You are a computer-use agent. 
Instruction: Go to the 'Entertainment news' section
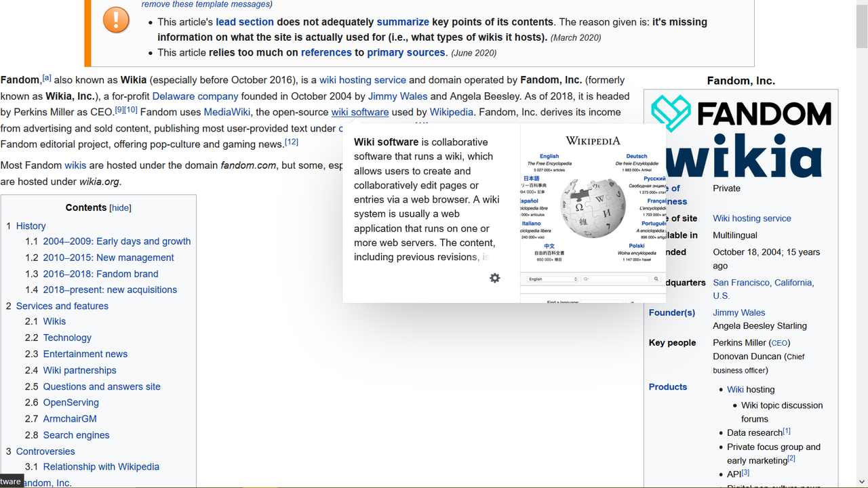85,354
